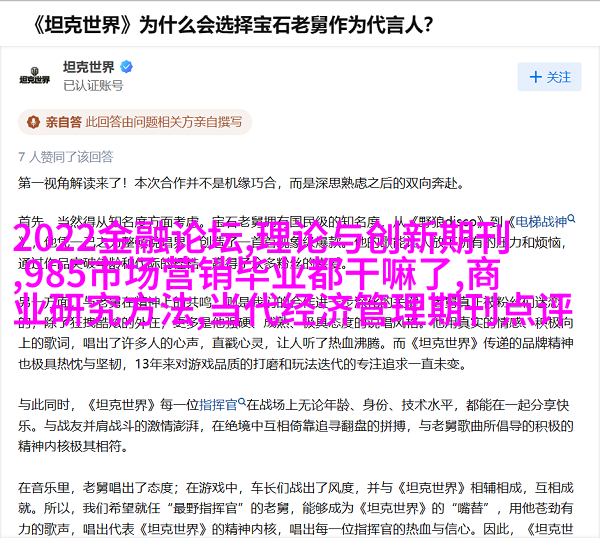Click the line starting 也极具热忱与坚韧
Image resolution: width=600 pixels, height=538 pixels.
click(243, 364)
